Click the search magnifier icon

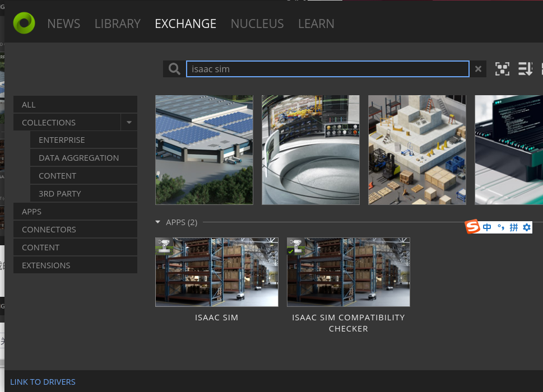pos(174,69)
